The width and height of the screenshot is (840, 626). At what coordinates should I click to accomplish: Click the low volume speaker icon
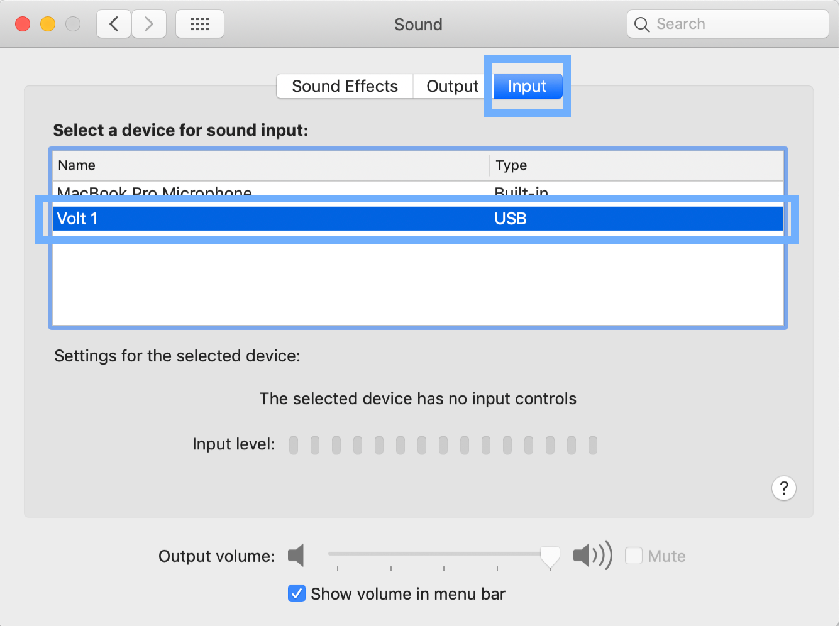(296, 556)
